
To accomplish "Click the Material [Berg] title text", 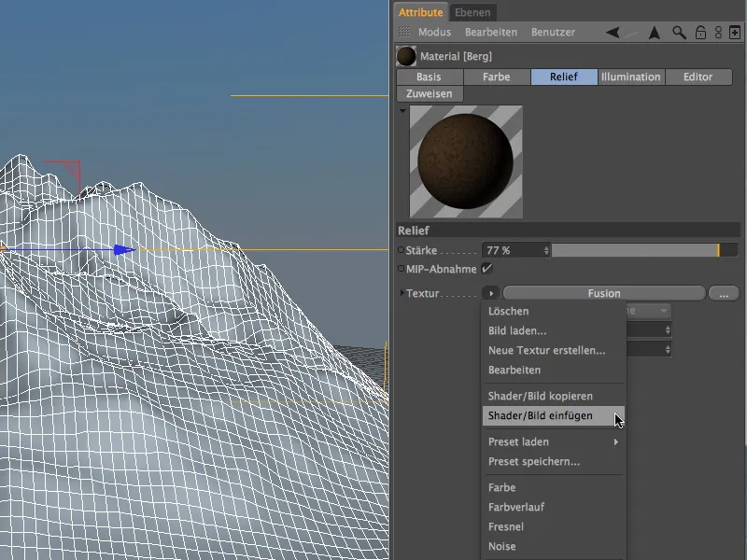I will 456,56.
